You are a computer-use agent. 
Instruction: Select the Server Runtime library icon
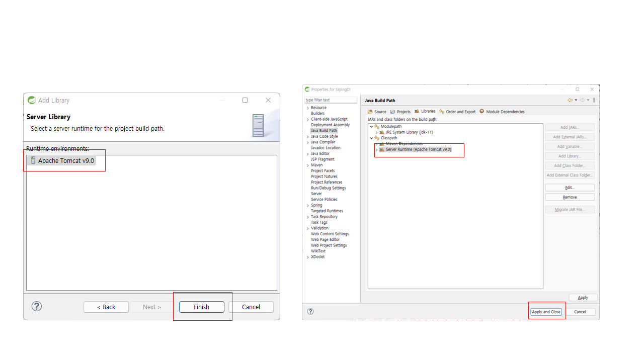(x=382, y=149)
